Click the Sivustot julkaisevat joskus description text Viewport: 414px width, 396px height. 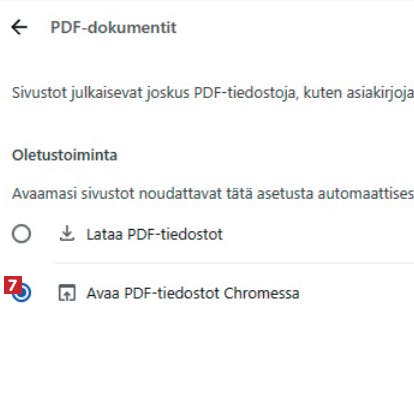click(x=213, y=93)
